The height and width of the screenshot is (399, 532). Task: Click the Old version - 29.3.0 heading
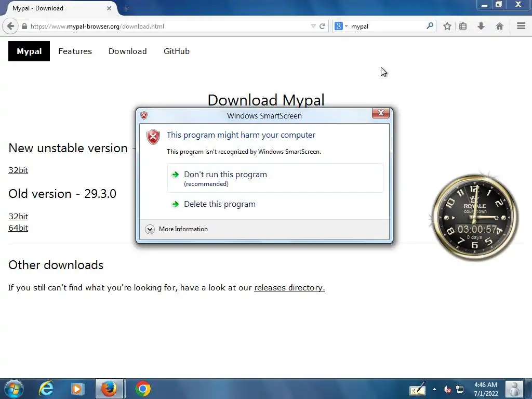[x=62, y=194]
